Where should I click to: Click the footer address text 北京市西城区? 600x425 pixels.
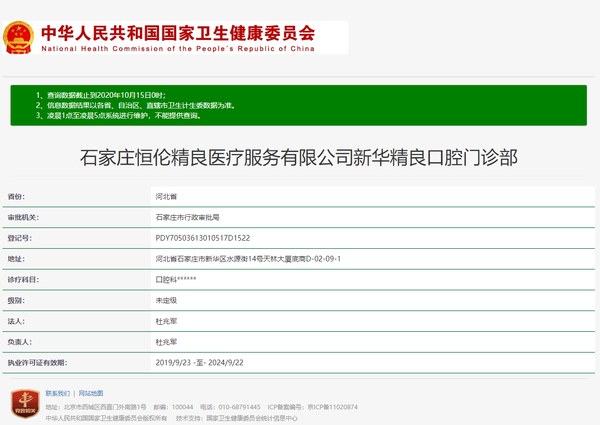(x=96, y=407)
